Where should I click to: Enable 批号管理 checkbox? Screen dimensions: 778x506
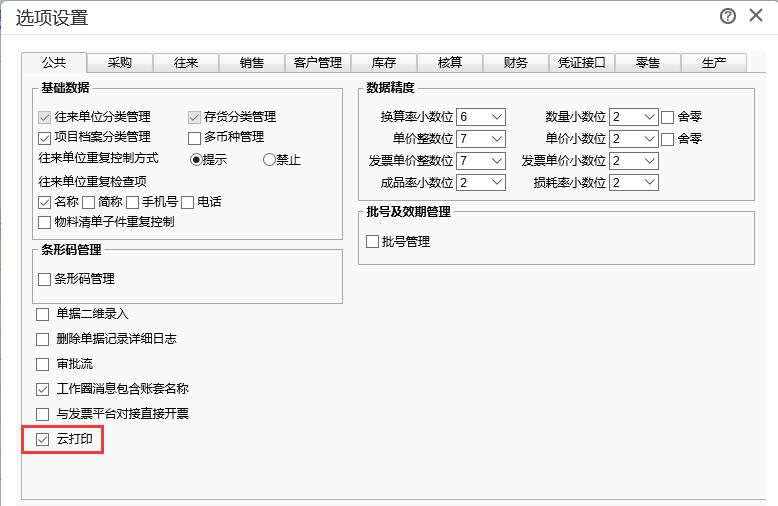click(373, 241)
